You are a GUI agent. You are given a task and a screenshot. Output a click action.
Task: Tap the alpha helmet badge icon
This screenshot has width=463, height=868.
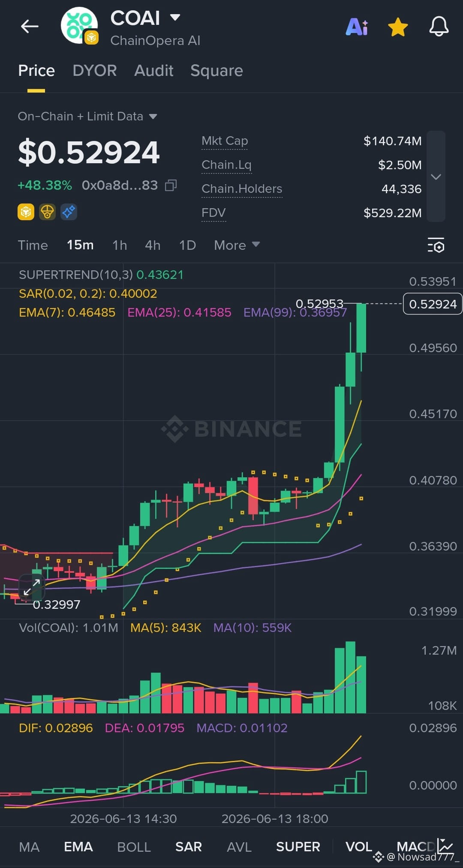[47, 212]
